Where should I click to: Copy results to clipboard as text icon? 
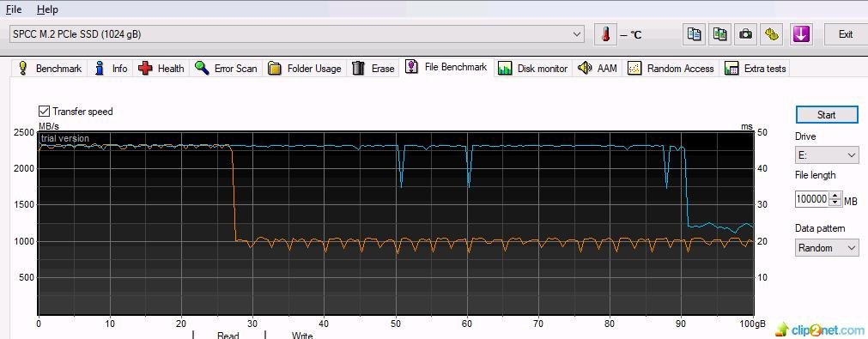(694, 34)
